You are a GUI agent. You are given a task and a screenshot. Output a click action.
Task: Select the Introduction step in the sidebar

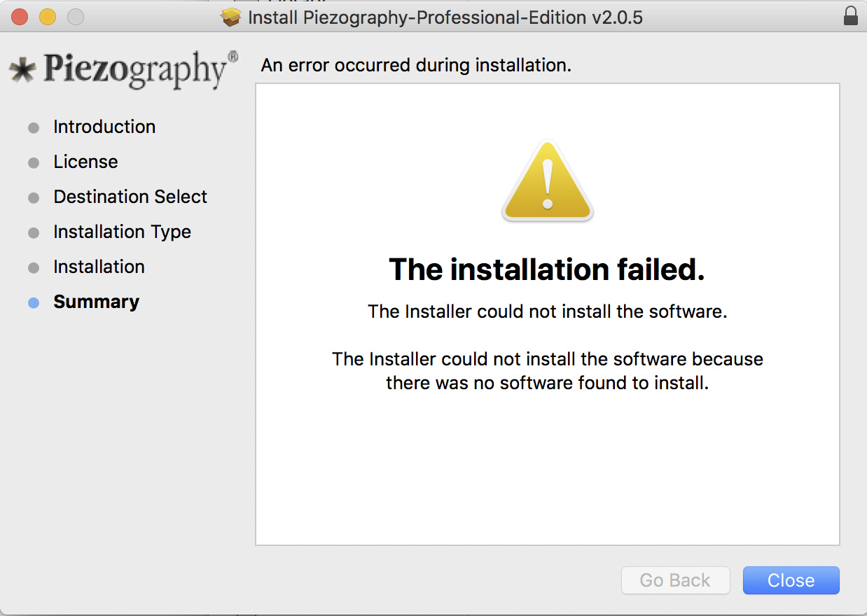pos(104,127)
